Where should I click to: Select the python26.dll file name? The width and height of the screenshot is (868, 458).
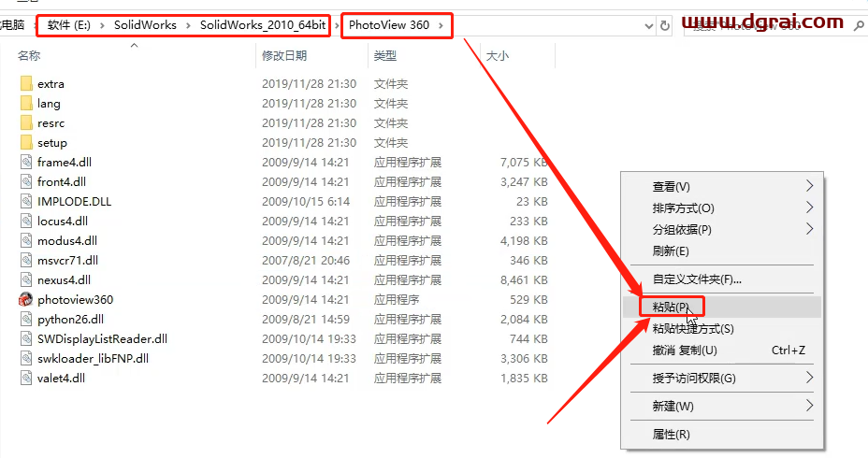click(70, 320)
